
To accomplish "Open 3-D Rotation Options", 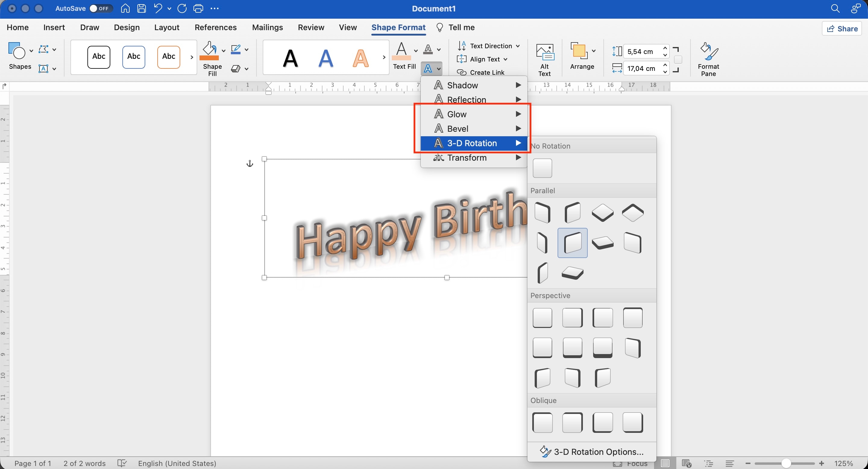I will [x=592, y=452].
